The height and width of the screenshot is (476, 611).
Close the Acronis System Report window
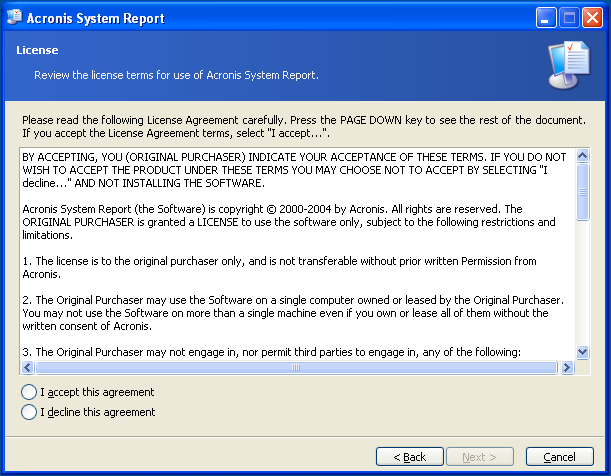point(592,18)
